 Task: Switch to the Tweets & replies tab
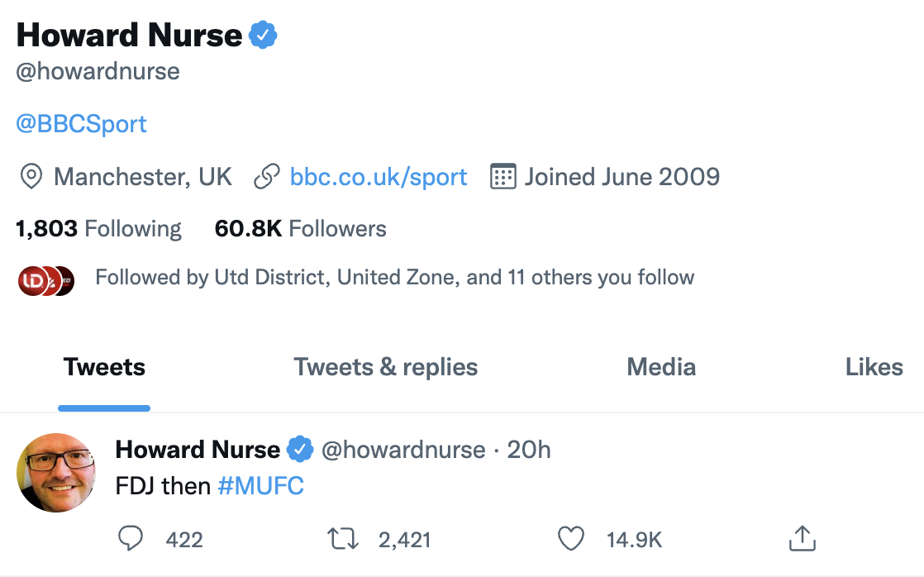385,366
